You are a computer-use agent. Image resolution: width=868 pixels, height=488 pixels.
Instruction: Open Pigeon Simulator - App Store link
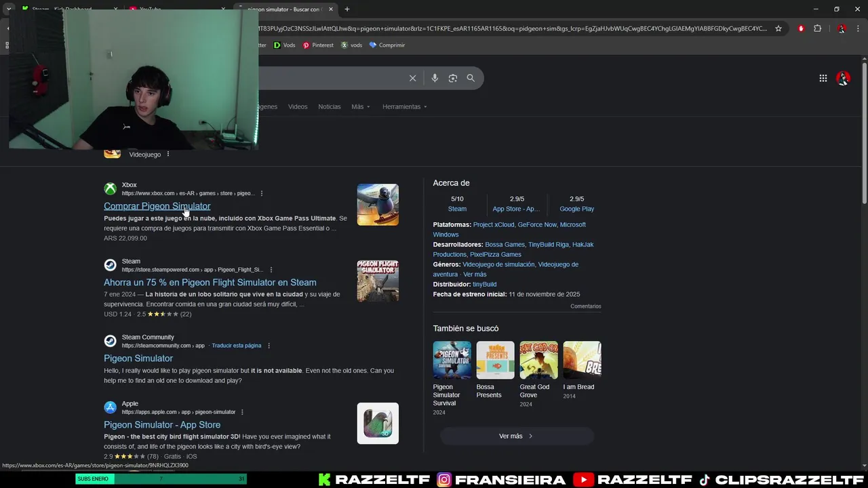[162, 425]
